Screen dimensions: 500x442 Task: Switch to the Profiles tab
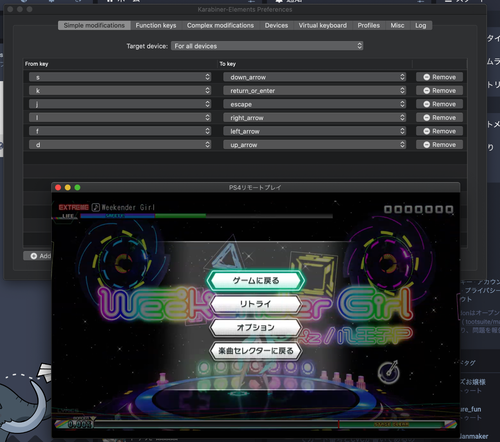click(x=369, y=25)
